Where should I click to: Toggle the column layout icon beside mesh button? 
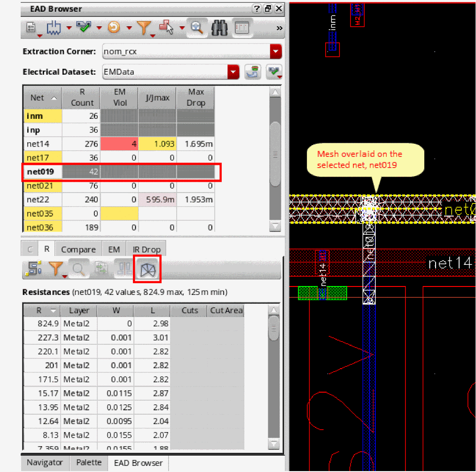tap(125, 269)
